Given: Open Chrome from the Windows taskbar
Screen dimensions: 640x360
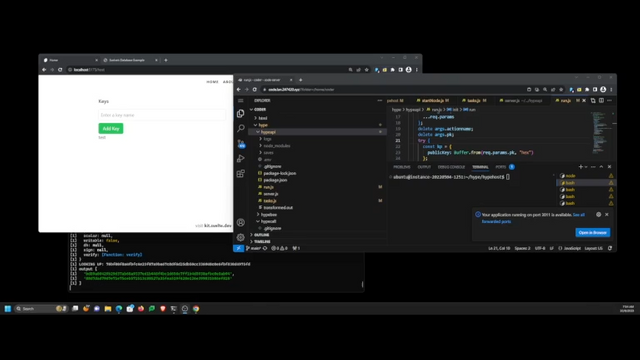Looking at the screenshot, I should [x=196, y=309].
